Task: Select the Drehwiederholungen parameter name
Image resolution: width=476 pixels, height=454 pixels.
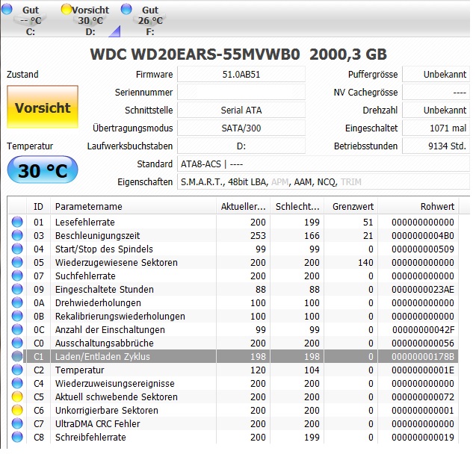Action: (x=98, y=302)
